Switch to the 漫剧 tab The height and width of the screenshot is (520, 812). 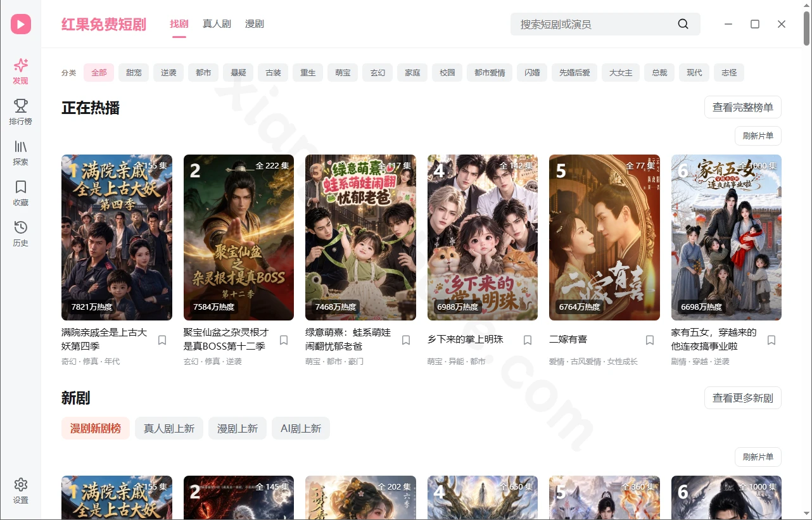click(255, 24)
